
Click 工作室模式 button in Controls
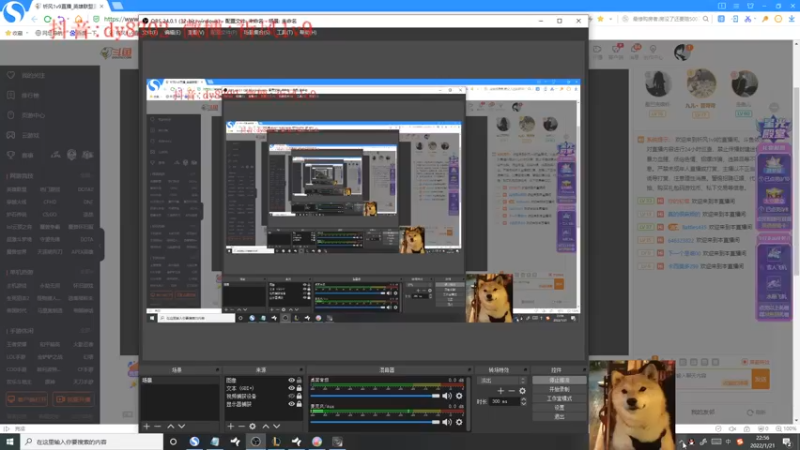point(559,398)
